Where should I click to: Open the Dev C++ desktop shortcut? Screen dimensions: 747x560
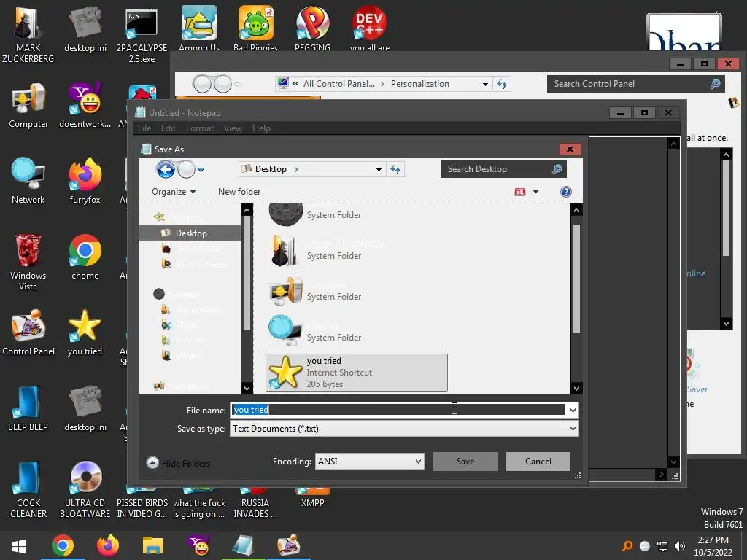click(x=369, y=28)
